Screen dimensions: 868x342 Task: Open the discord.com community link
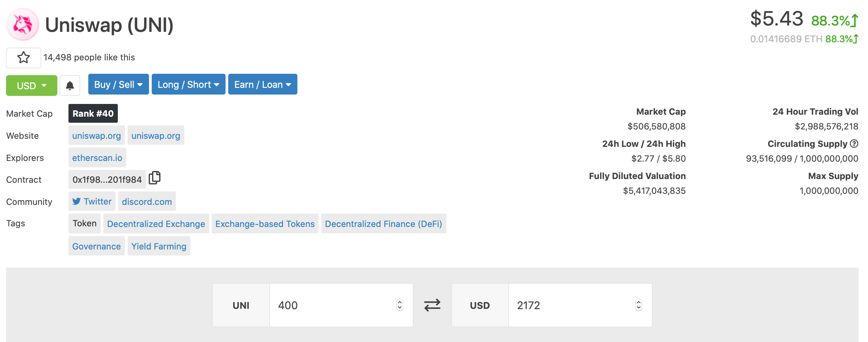pyautogui.click(x=147, y=201)
